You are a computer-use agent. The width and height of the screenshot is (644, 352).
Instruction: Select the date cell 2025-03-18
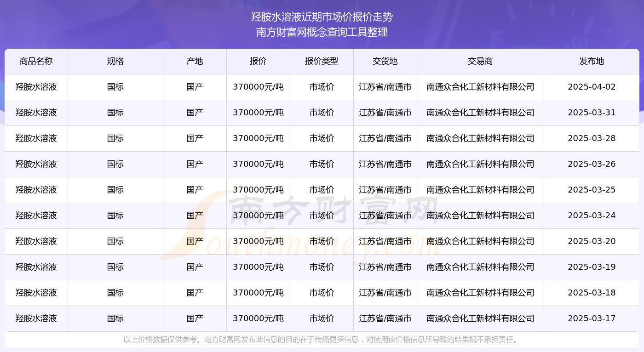[x=592, y=293]
